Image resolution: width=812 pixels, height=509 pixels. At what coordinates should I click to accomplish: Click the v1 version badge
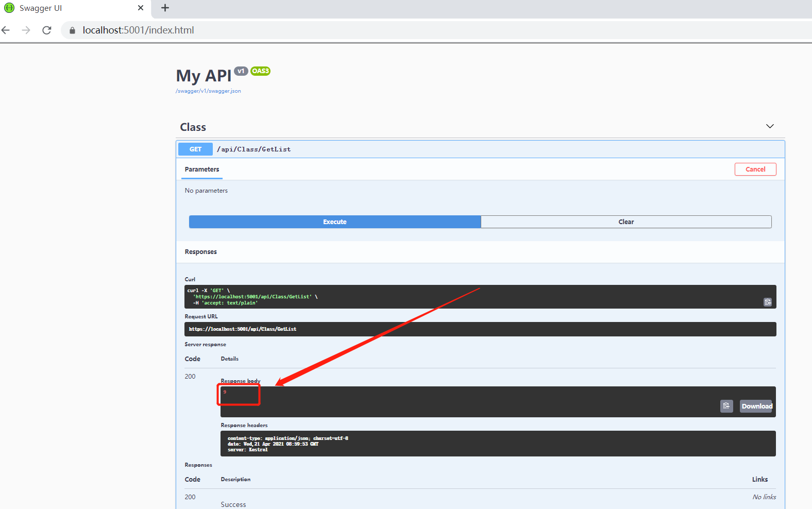coord(241,71)
